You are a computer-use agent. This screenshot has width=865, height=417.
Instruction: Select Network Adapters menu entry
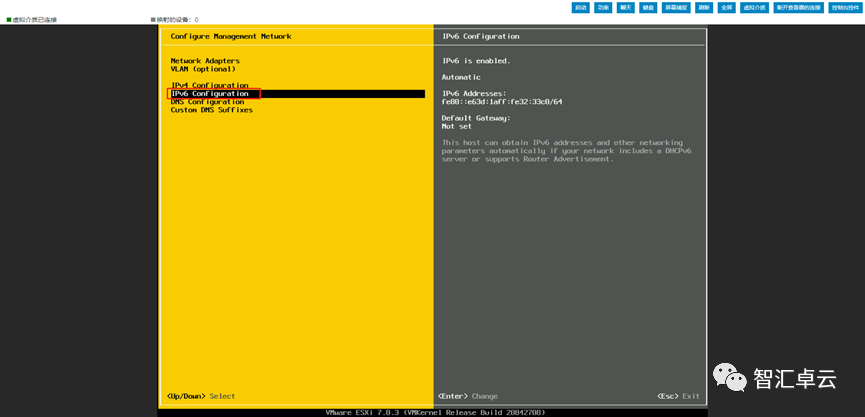(x=205, y=61)
